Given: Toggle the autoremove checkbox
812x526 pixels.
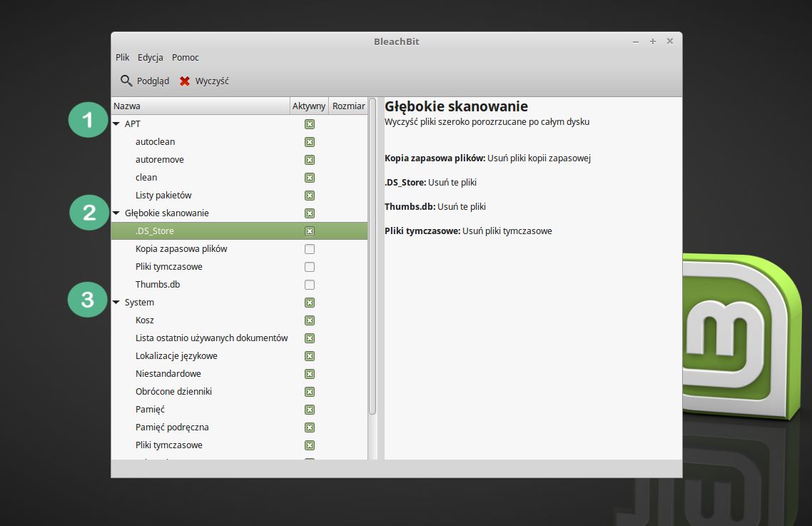Looking at the screenshot, I should tap(310, 160).
